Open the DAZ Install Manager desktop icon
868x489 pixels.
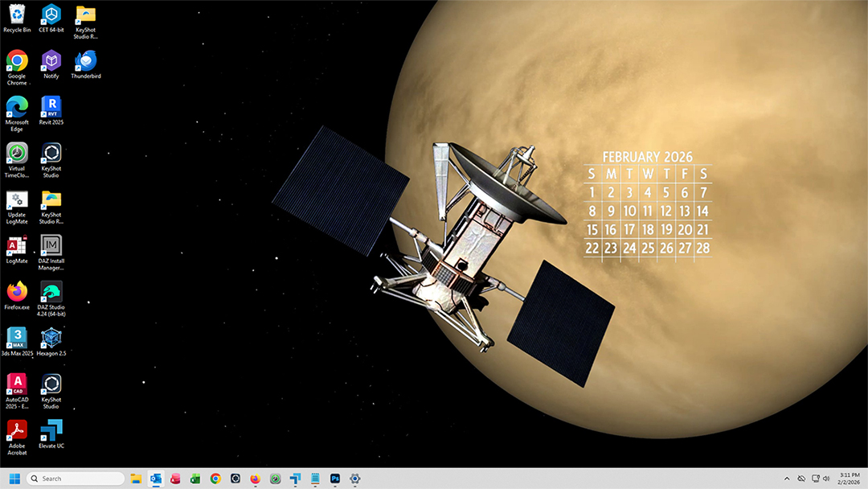pyautogui.click(x=51, y=245)
